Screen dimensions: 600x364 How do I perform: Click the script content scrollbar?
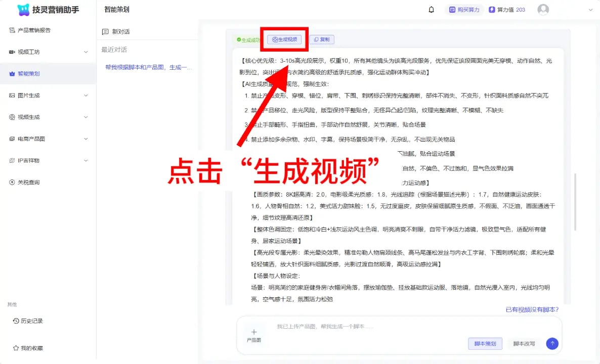[575, 202]
